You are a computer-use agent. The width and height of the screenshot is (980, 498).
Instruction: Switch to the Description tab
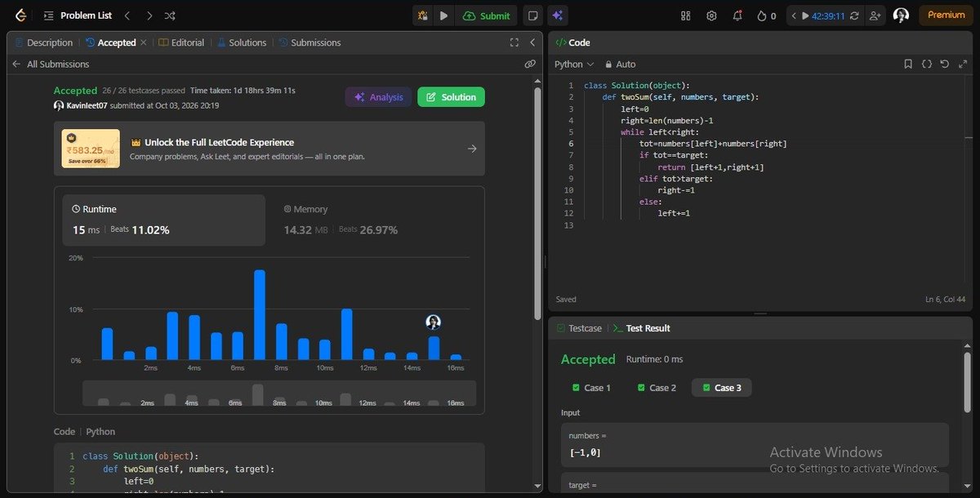click(43, 42)
